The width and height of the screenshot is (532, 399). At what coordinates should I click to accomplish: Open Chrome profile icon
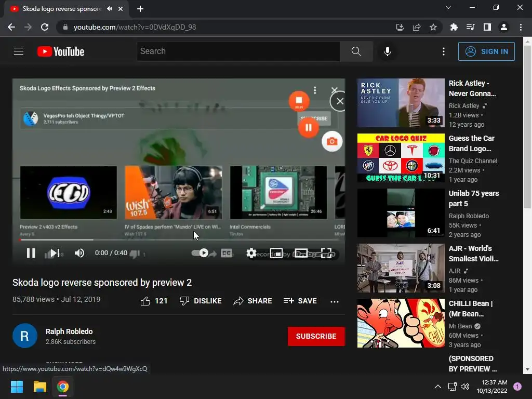click(504, 27)
